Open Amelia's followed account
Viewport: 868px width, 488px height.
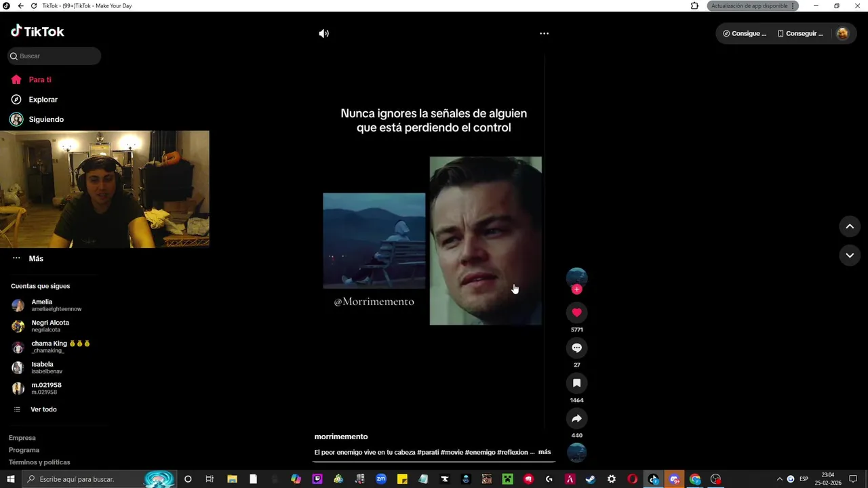click(47, 305)
